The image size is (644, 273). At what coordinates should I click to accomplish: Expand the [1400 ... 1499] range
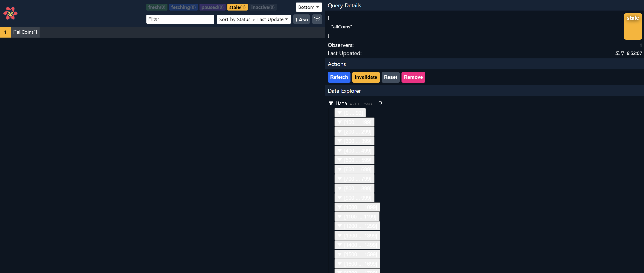pos(357,245)
